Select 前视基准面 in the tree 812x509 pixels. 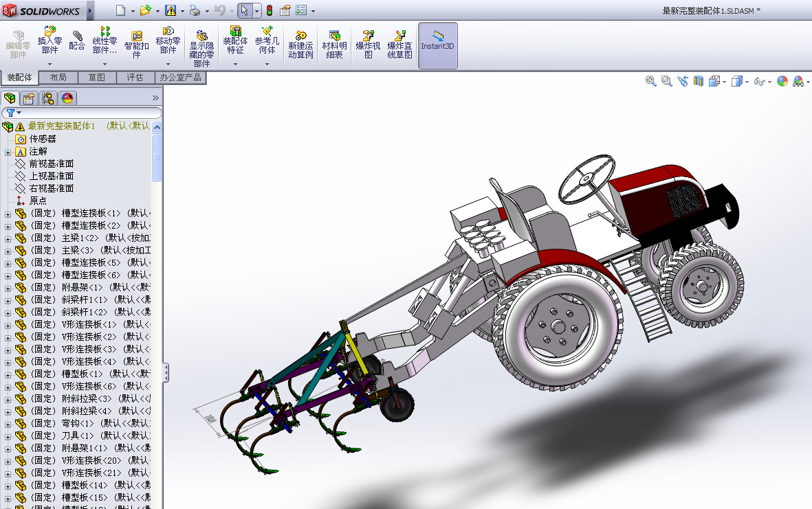pos(52,163)
